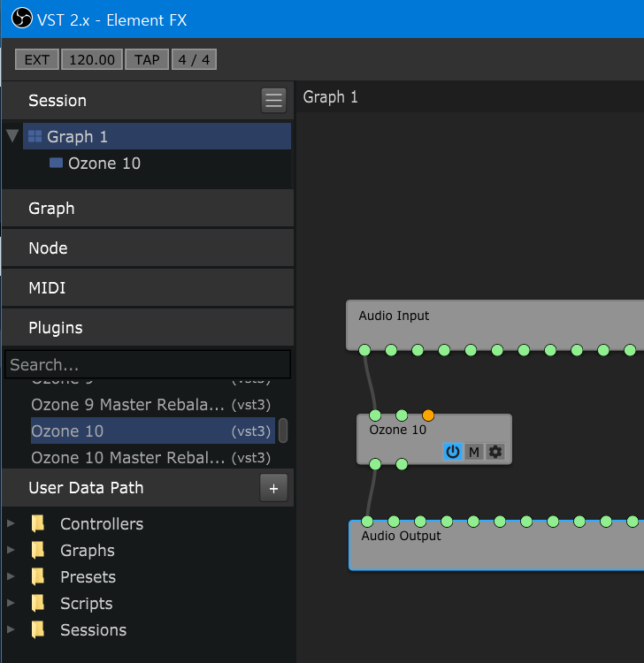The height and width of the screenshot is (663, 644).
Task: Click the Controllers folder icon
Action: tap(38, 523)
